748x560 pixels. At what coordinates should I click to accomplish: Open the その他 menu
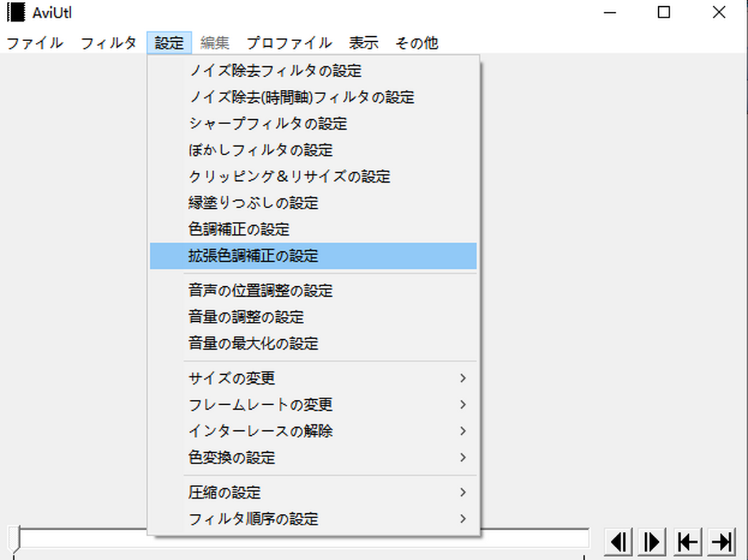417,43
